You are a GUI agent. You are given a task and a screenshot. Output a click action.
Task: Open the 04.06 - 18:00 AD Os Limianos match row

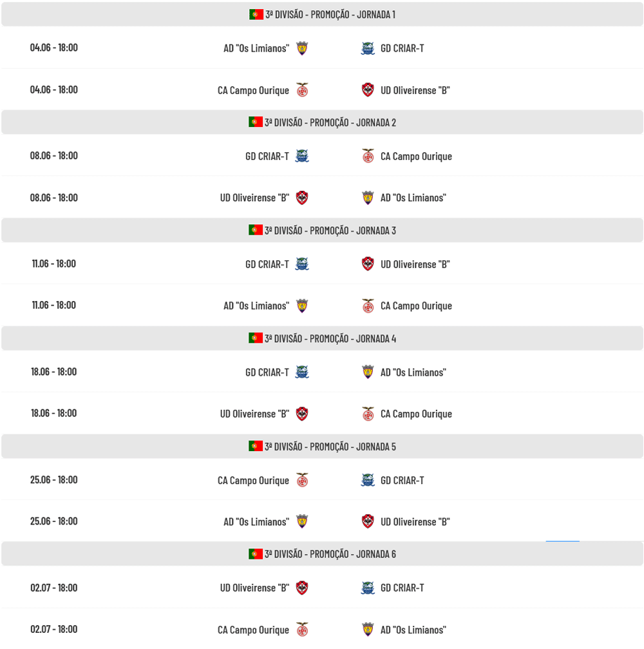tap(322, 48)
